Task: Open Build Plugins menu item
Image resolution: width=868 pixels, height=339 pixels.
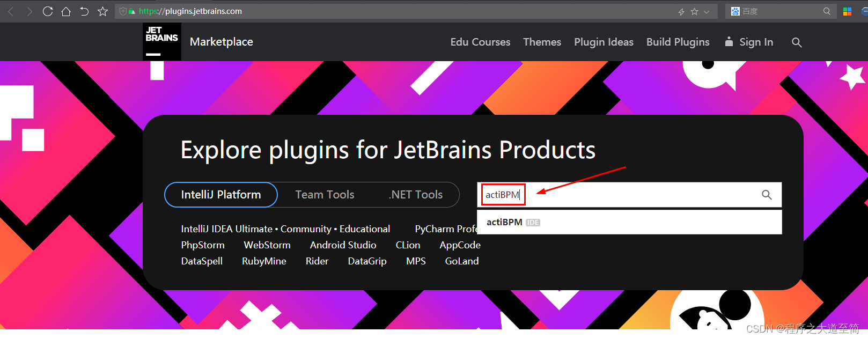Action: 678,42
